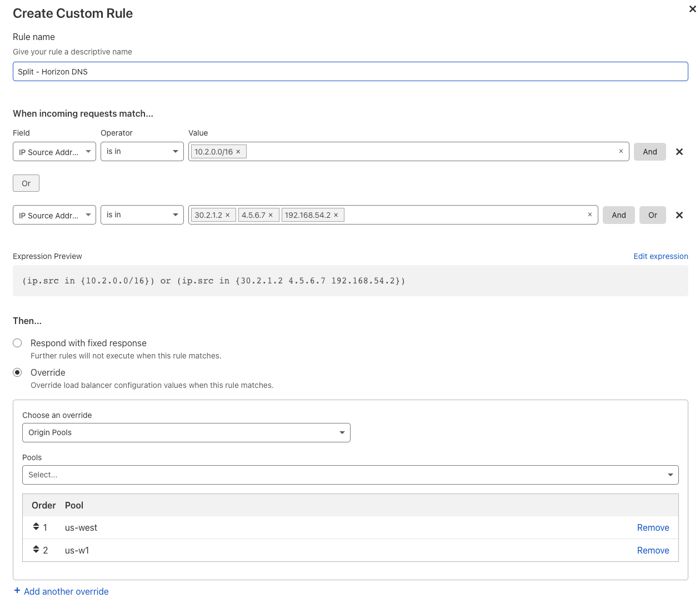This screenshot has width=700, height=608.
Task: Open the first Field dropdown
Action: 54,152
